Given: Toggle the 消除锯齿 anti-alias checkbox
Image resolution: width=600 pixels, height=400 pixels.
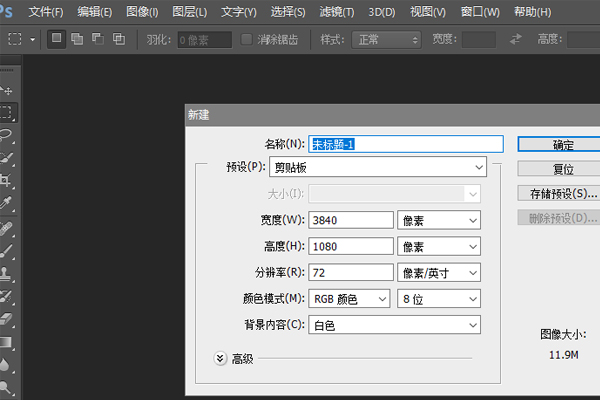Looking at the screenshot, I should 246,39.
